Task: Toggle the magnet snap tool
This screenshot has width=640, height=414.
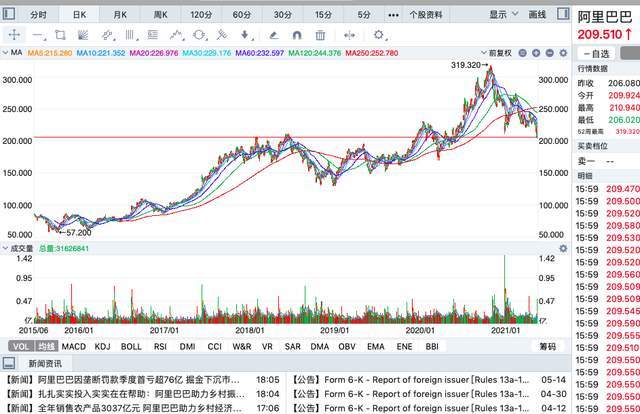Action: point(297,36)
